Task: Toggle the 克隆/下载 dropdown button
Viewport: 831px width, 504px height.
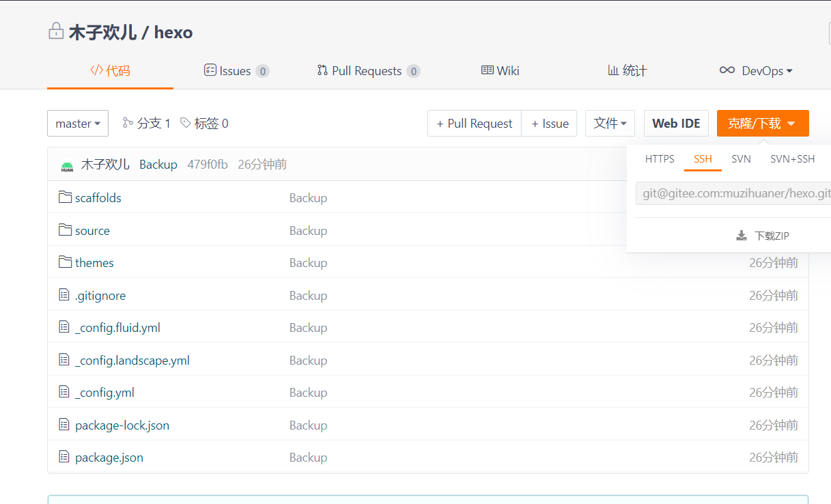Action: click(763, 124)
